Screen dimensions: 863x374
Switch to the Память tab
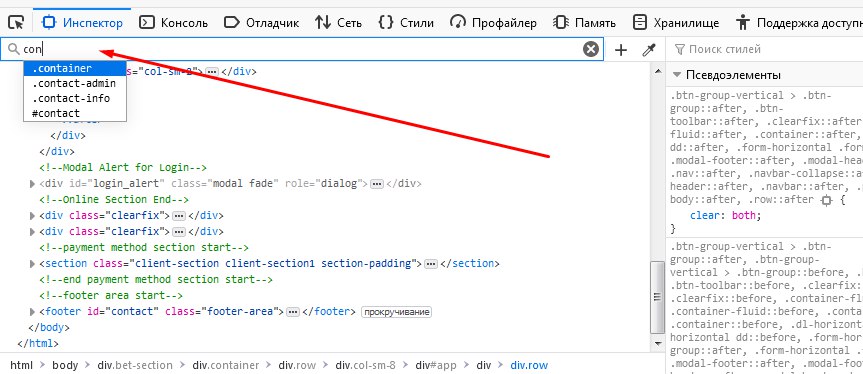pos(585,23)
